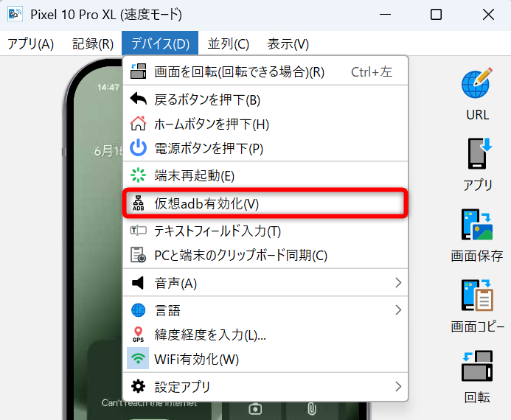Viewport: 511px width, 420px height.
Task: Select テキストフィールド入力(T)
Action: pyautogui.click(x=265, y=231)
